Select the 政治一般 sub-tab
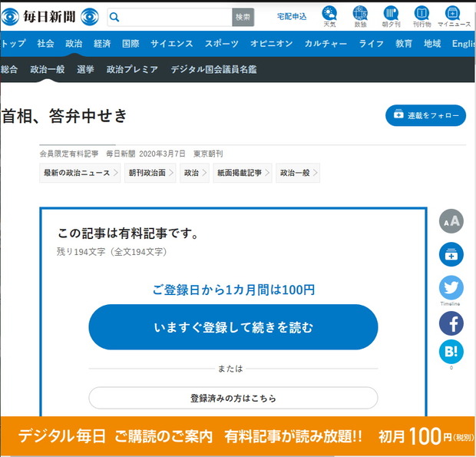Viewport: 476px width, 457px height. [48, 69]
